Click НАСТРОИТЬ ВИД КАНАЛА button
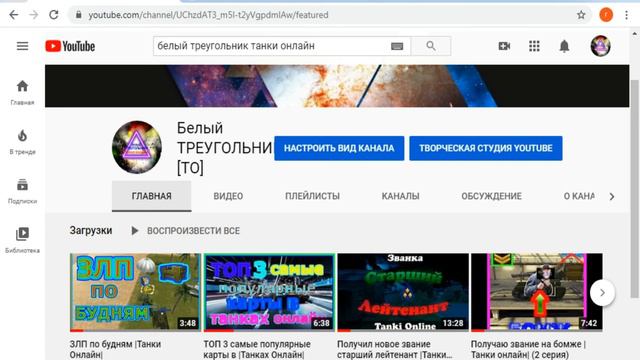Screen dimensions: 640x360 point(339,148)
